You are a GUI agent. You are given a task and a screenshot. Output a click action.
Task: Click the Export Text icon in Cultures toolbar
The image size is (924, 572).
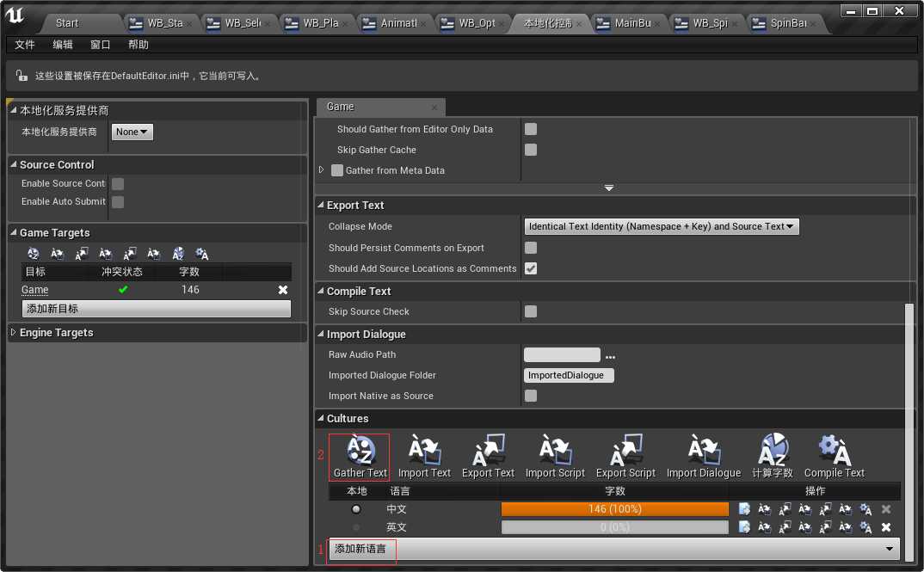(x=488, y=451)
